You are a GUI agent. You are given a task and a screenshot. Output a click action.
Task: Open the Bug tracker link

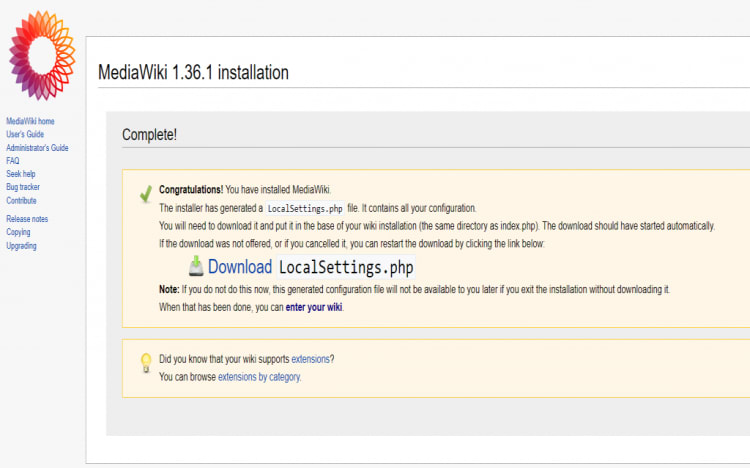coord(23,187)
